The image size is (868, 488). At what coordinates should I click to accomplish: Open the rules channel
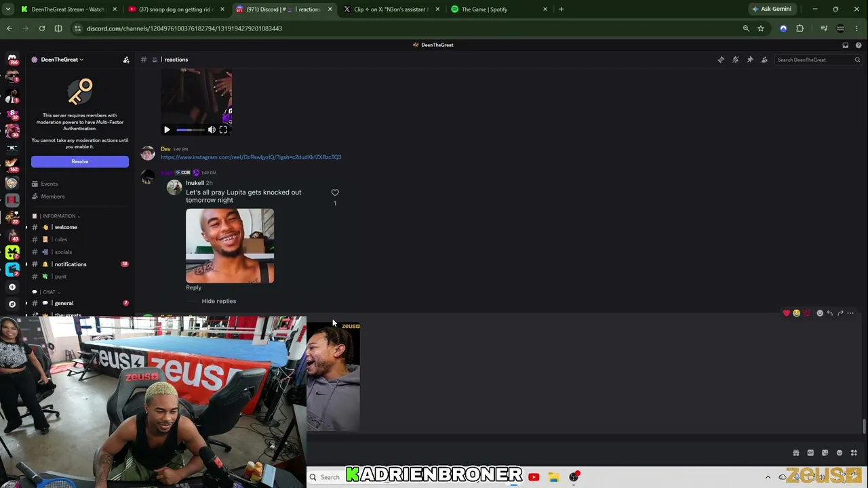pos(80,239)
